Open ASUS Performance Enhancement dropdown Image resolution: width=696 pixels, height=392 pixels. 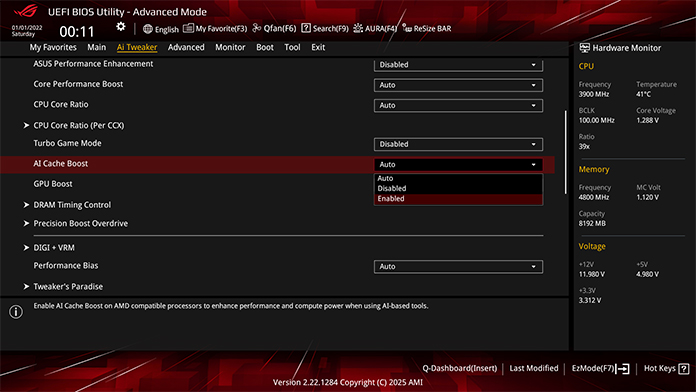point(458,65)
